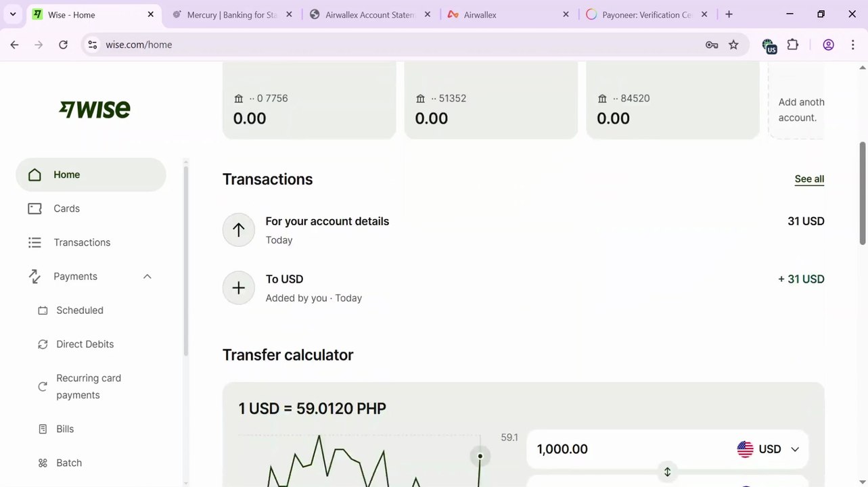Screen dimensions: 868x487
Task: Open the Chrome profile icon
Action: 828,45
